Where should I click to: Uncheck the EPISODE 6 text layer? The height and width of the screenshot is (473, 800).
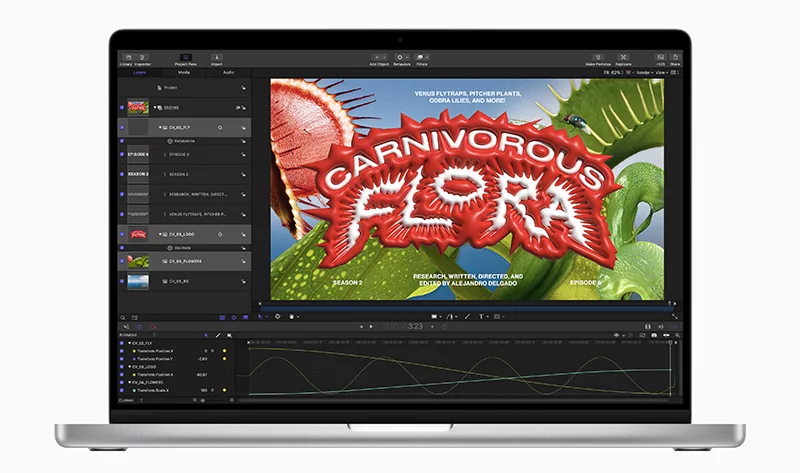coord(122,154)
